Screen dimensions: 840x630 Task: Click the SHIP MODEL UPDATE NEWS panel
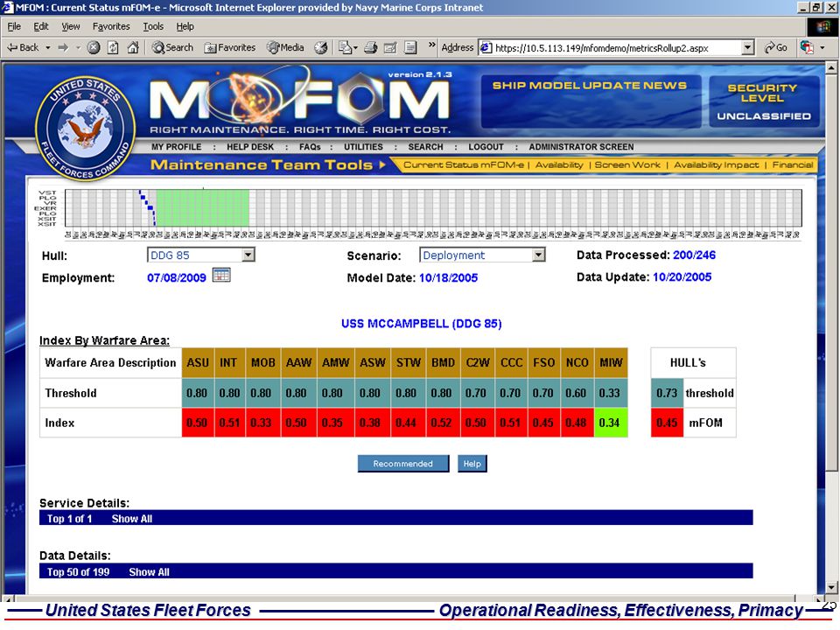pyautogui.click(x=591, y=101)
